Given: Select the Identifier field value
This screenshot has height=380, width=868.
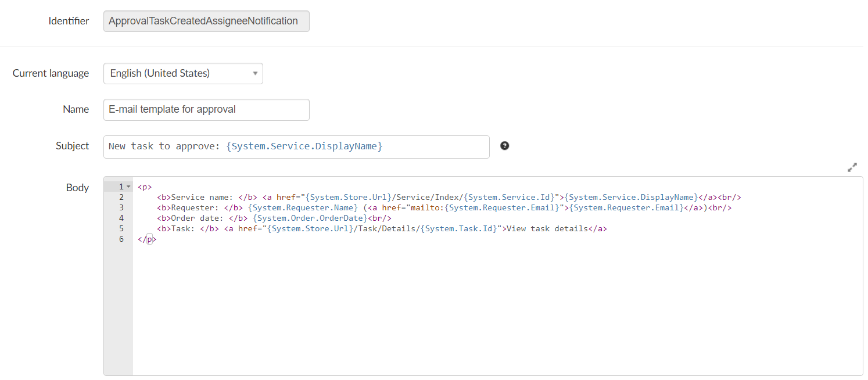Looking at the screenshot, I should click(206, 21).
